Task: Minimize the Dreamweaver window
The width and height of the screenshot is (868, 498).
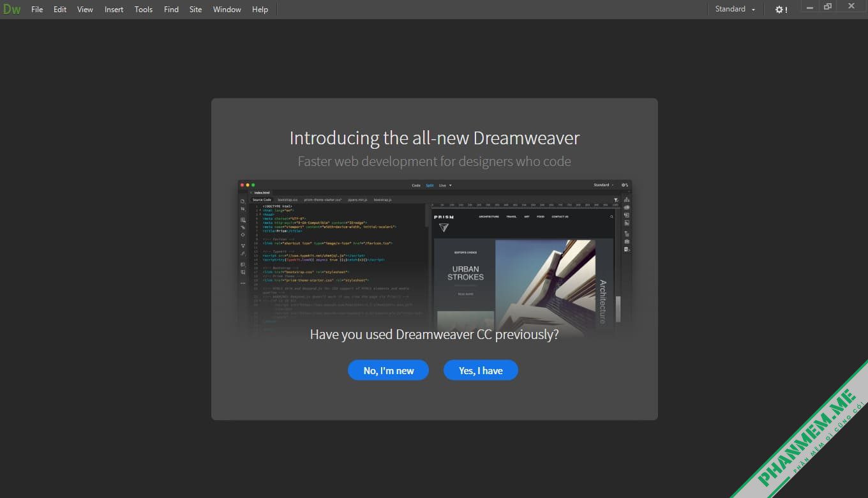Action: coord(809,8)
